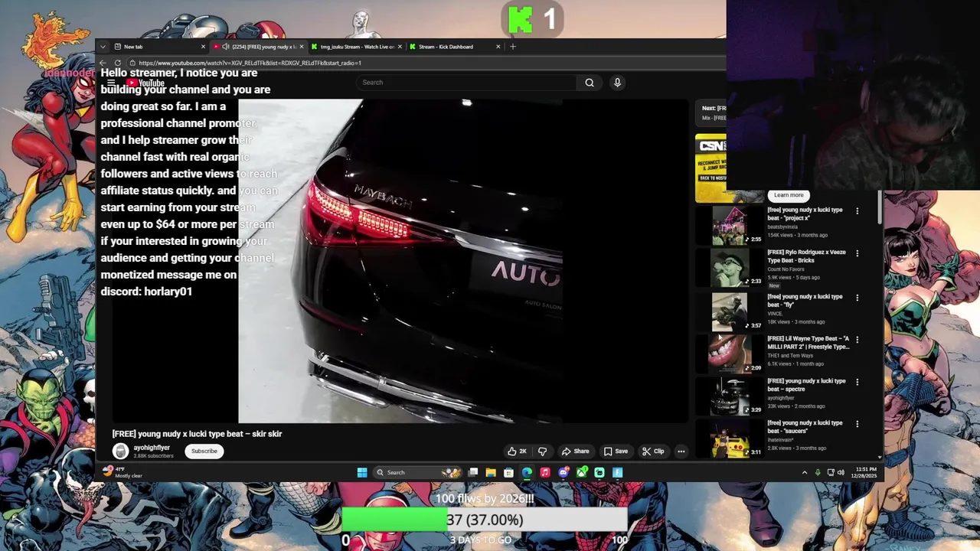Open options for Lil Wayne Type Beat

point(857,339)
